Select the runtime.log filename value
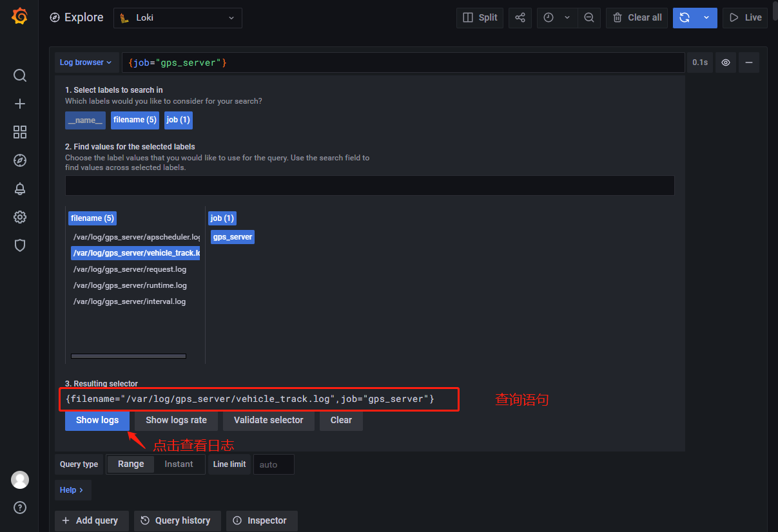778x532 pixels. click(x=130, y=285)
